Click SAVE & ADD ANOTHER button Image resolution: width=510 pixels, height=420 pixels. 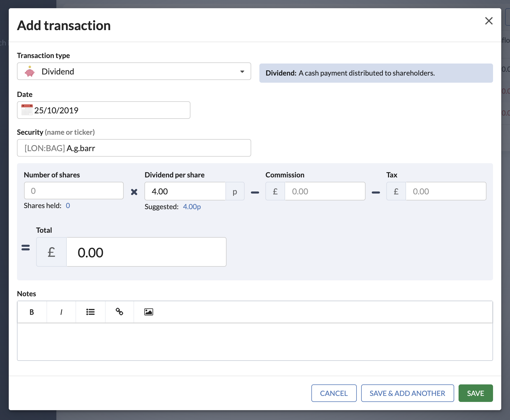point(407,393)
